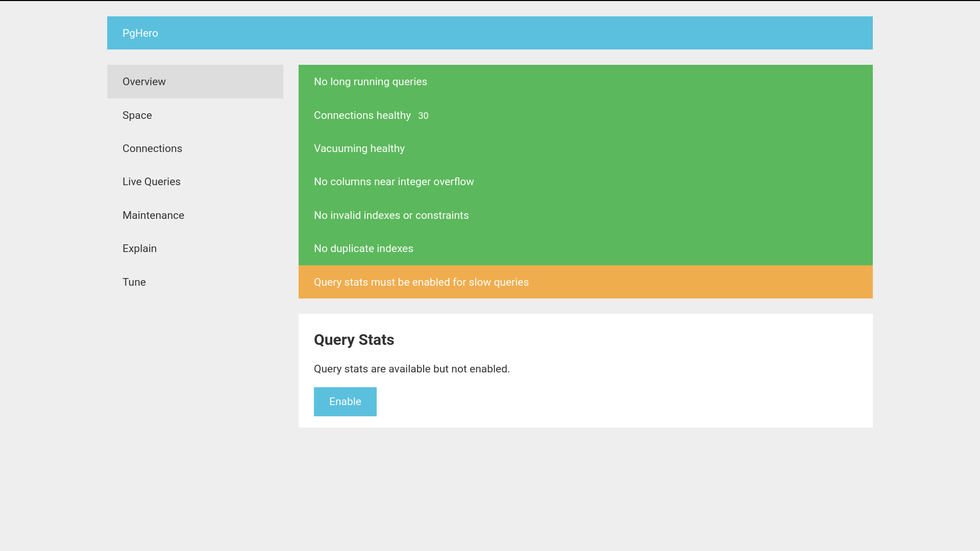Click the Connections healthy status row

362,115
